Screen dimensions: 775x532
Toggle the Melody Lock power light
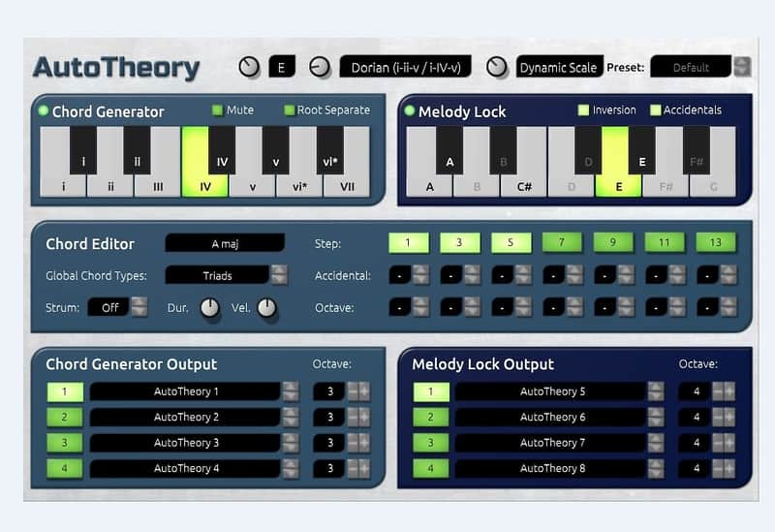coord(409,110)
